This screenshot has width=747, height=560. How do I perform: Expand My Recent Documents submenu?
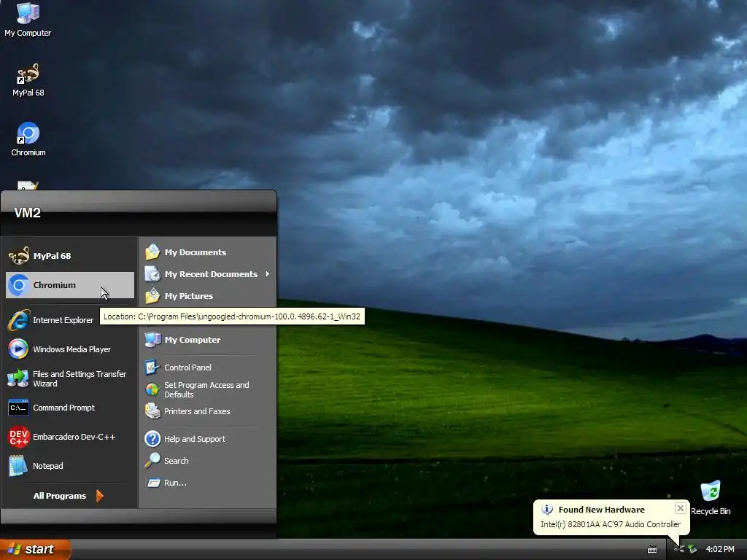tap(207, 274)
